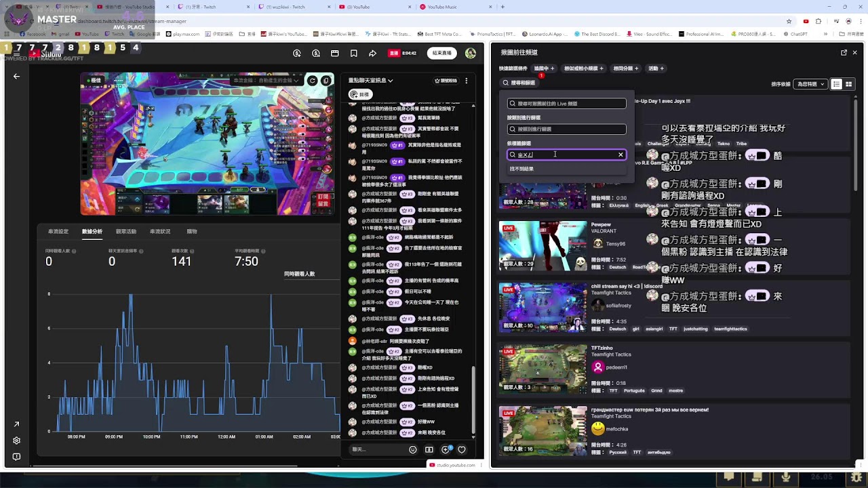Image resolution: width=868 pixels, height=488 pixels.
Task: Click the first dollar-sign monetization icon
Action: (297, 54)
